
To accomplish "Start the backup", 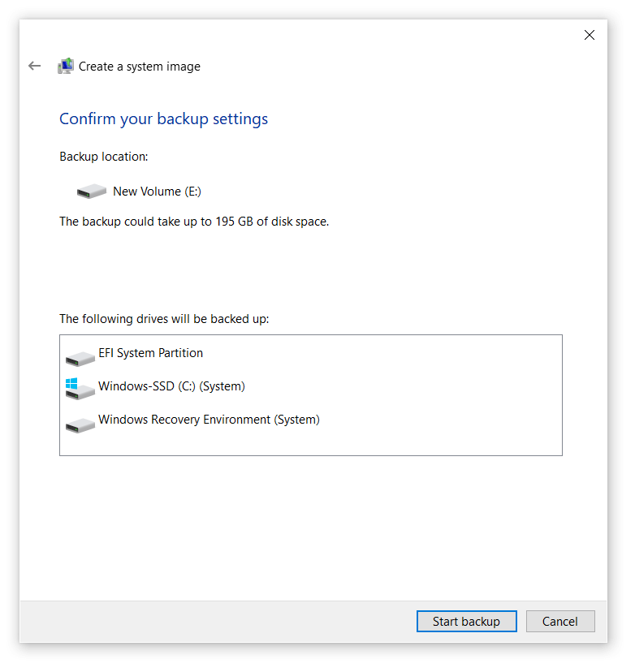I will (x=466, y=622).
